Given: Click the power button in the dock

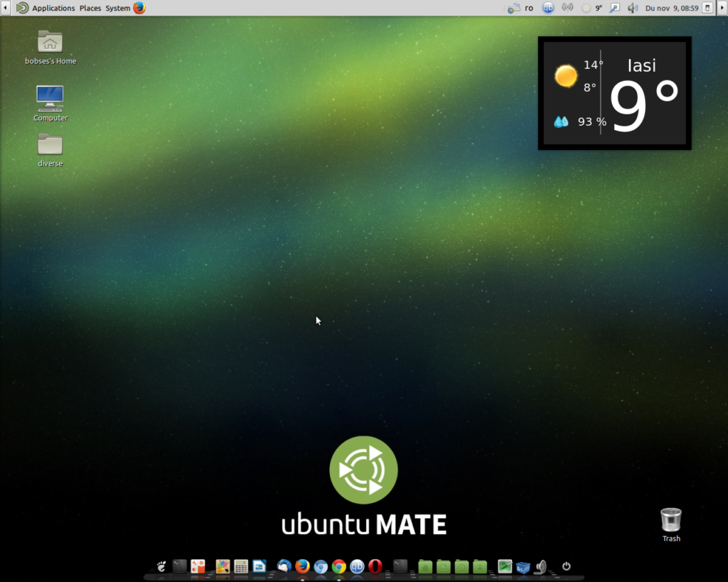Looking at the screenshot, I should coord(566,566).
